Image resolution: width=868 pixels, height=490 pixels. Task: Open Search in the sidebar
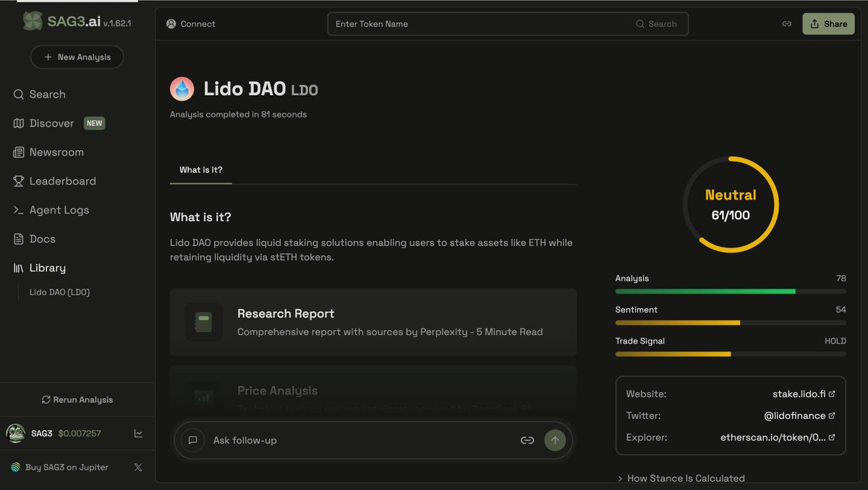[x=40, y=94]
